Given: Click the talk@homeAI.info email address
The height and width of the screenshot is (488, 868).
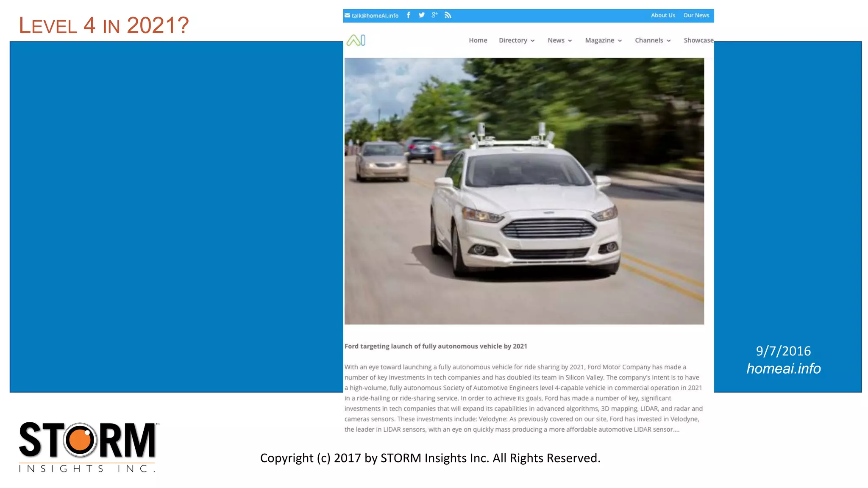Looking at the screenshot, I should tap(375, 16).
